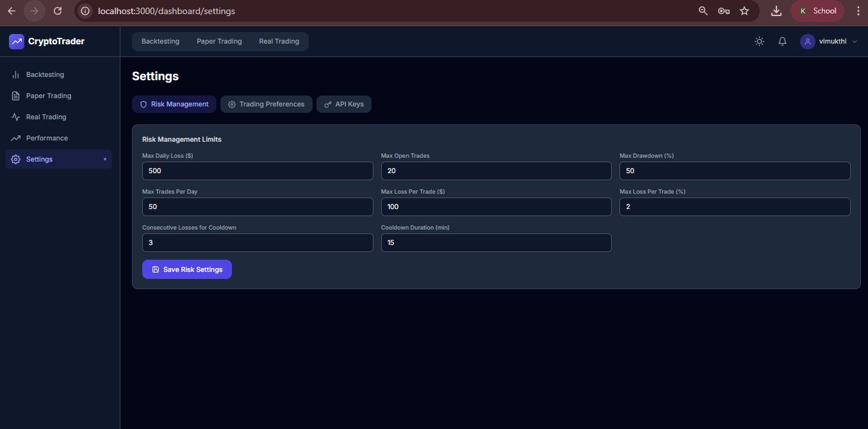Click the key icon on API Keys tab
The image size is (868, 429).
click(x=328, y=105)
